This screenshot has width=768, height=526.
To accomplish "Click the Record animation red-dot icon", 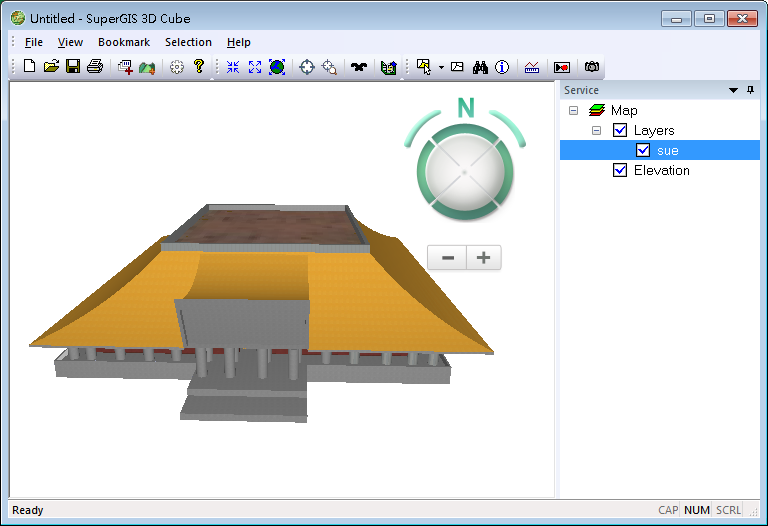I will [562, 67].
